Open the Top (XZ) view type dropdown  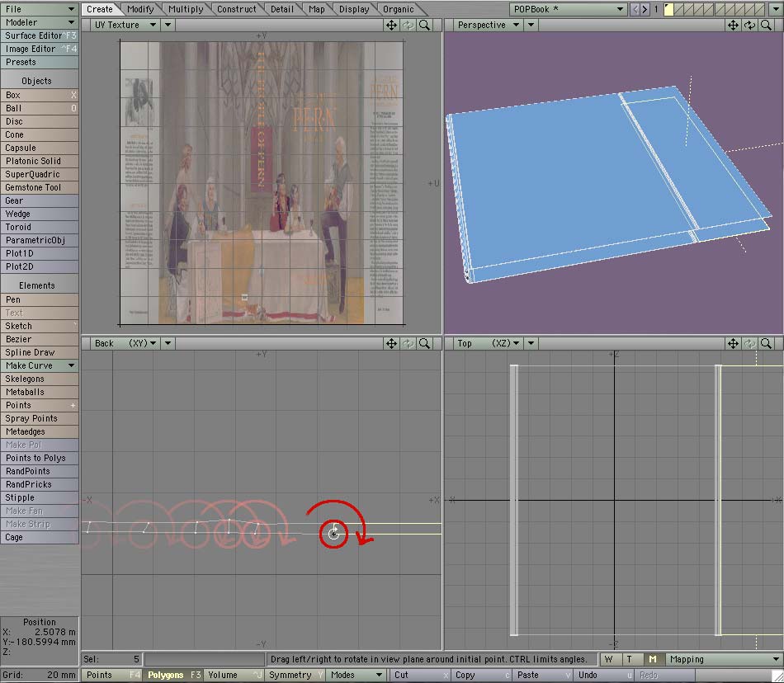(488, 343)
